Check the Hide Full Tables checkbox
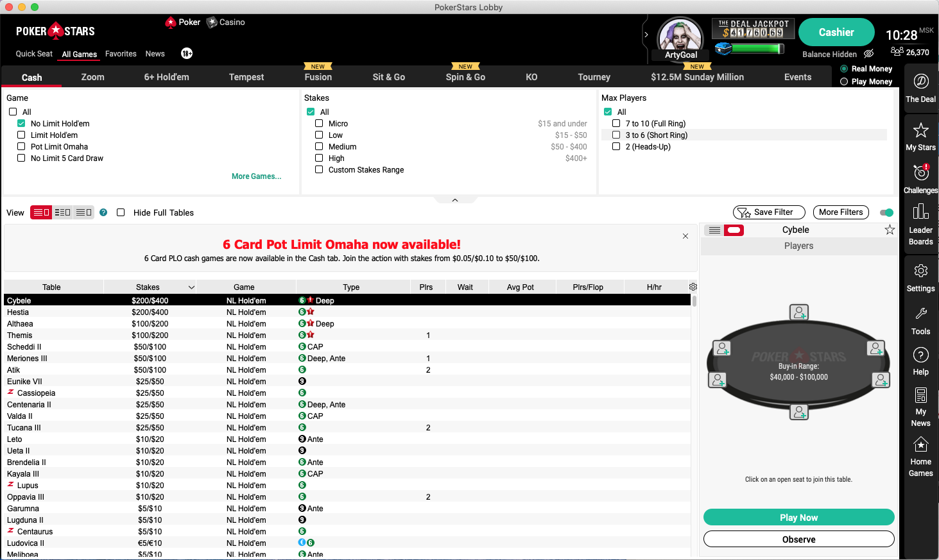This screenshot has width=939, height=560. coord(121,212)
